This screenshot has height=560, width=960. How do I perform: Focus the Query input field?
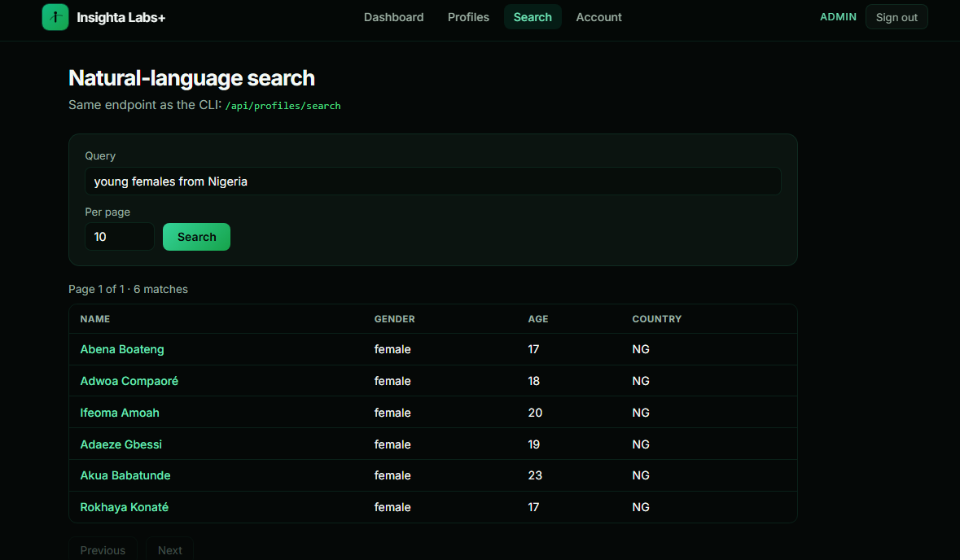433,182
